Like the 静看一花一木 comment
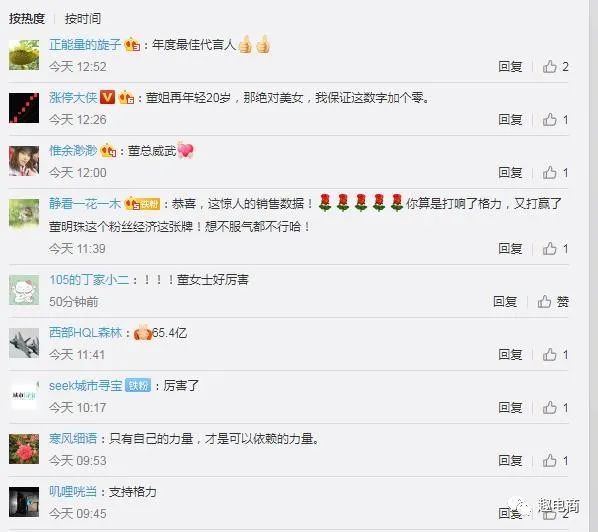 555,249
